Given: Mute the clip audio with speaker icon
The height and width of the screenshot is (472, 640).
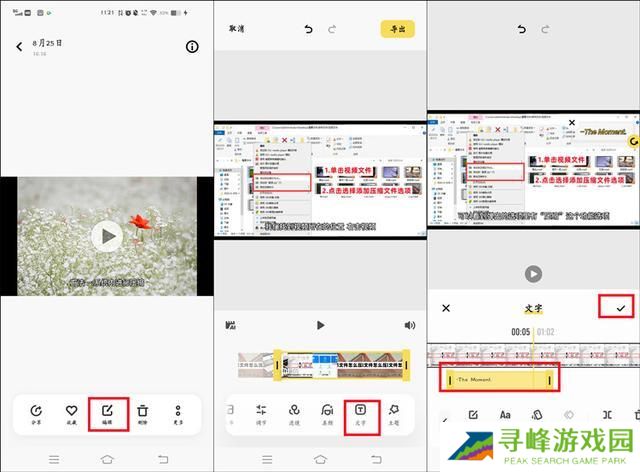Looking at the screenshot, I should click(x=410, y=325).
